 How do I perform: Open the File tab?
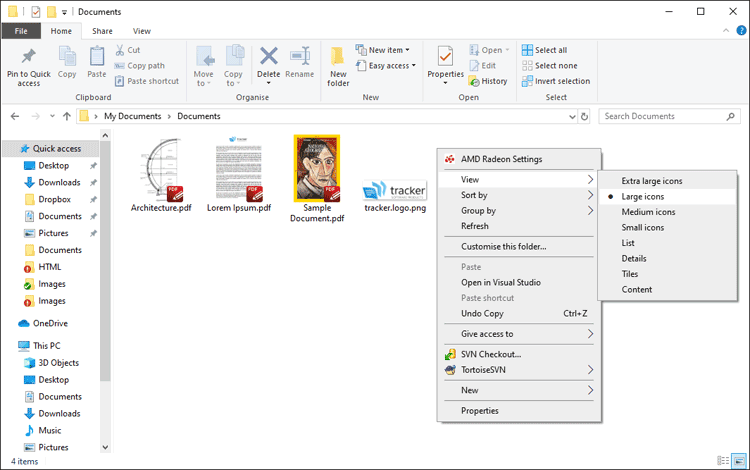tap(21, 31)
